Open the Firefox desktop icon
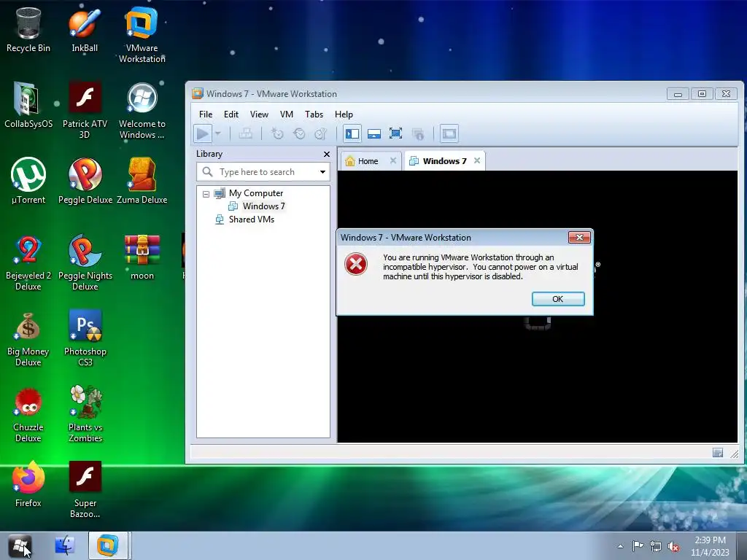 point(28,484)
